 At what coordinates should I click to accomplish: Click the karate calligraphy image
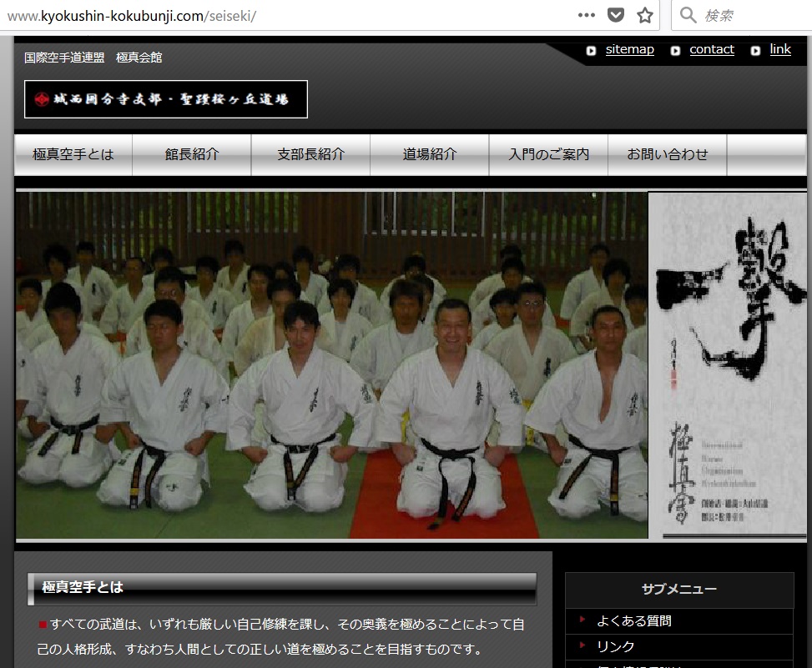tap(728, 365)
